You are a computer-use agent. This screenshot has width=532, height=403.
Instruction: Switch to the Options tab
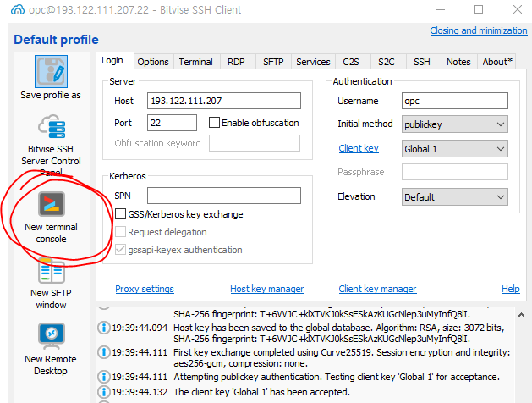(153, 62)
